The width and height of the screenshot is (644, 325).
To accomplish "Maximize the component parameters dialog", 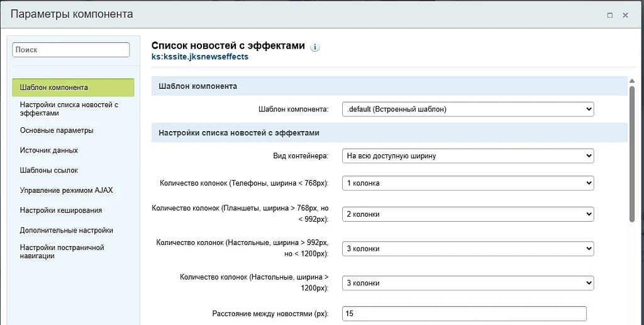I will tap(610, 15).
